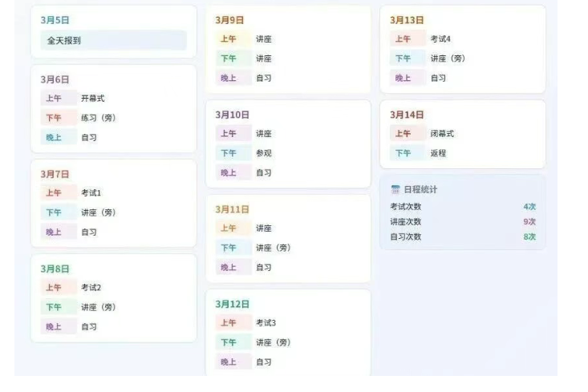
Task: Click the 参观 entry on 3月10日
Action: 264,153
